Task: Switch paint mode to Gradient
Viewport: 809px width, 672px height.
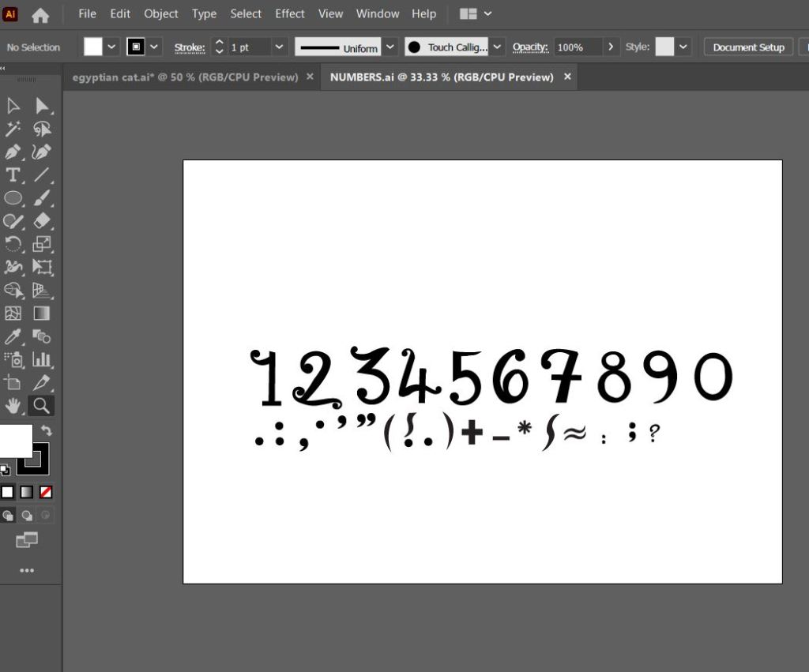Action: (x=27, y=492)
